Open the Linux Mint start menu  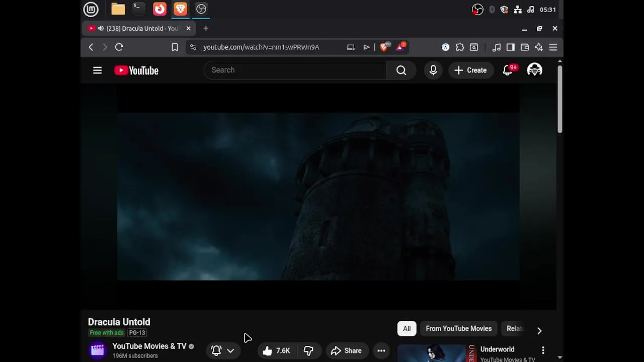pyautogui.click(x=91, y=9)
